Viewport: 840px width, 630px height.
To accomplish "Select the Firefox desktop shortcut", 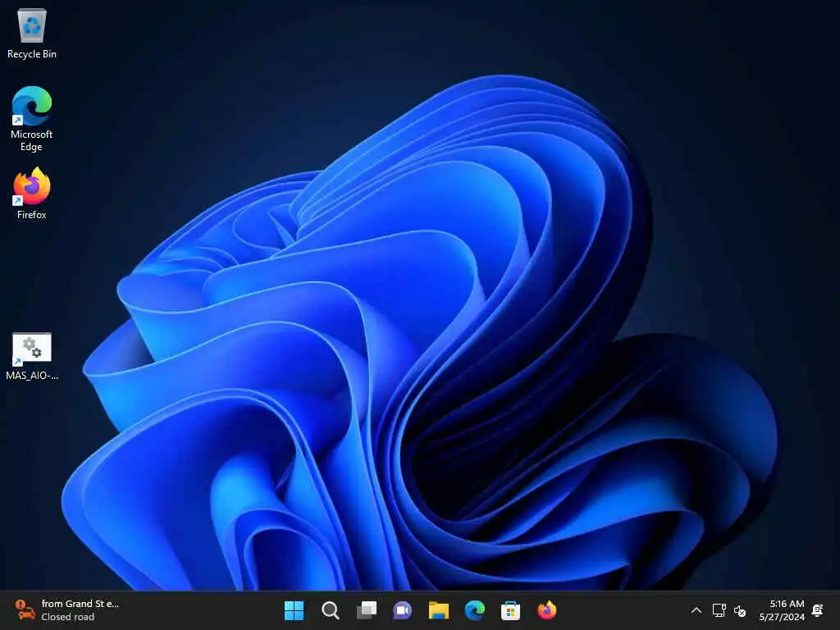I will click(32, 194).
